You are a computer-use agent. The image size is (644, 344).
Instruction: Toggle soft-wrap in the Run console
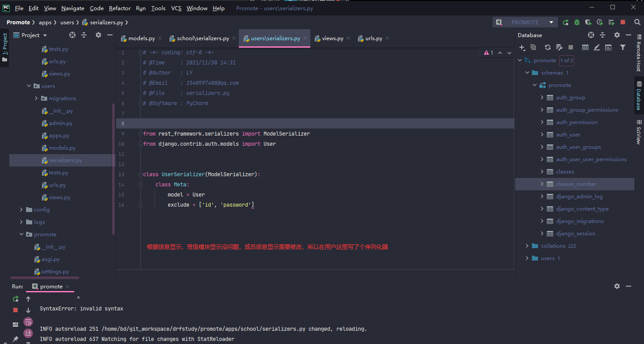coord(28,322)
